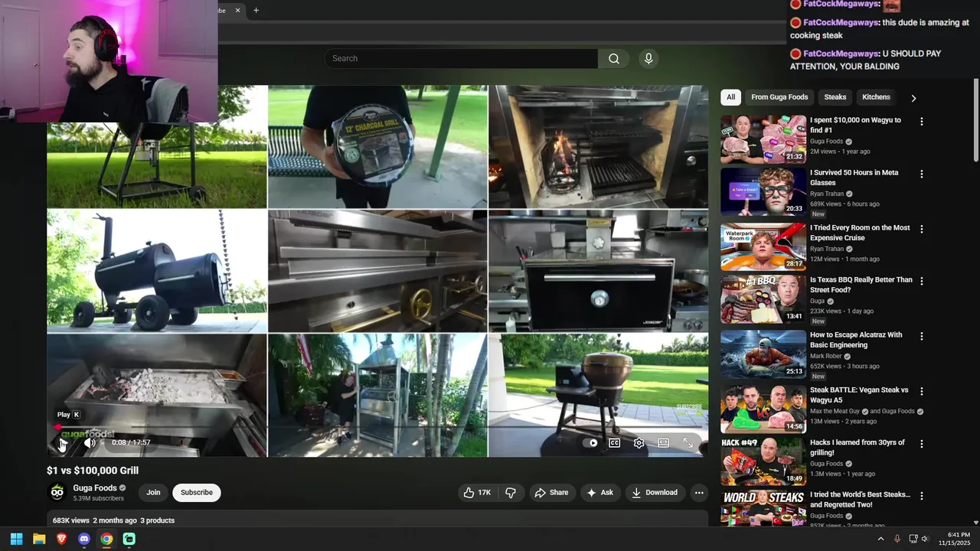Image resolution: width=980 pixels, height=551 pixels.
Task: Open HACK #49 video thumbnail
Action: pyautogui.click(x=763, y=461)
